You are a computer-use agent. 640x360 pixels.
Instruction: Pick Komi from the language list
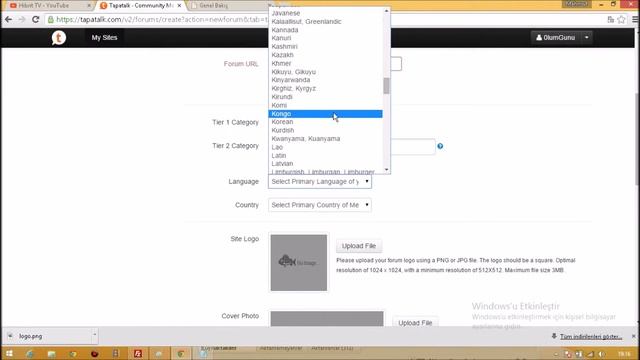pyautogui.click(x=325, y=105)
